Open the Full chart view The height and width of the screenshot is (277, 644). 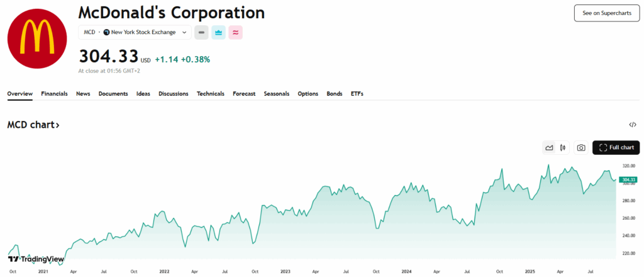pyautogui.click(x=616, y=148)
